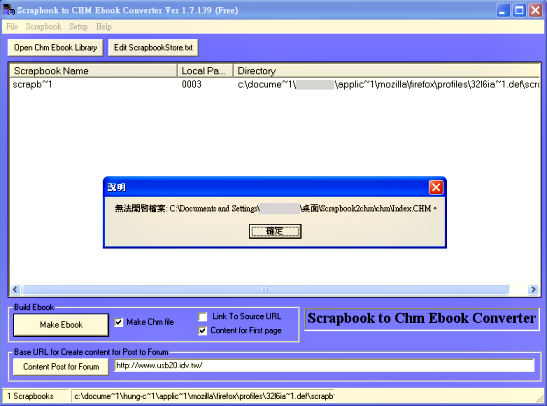
Task: Click the Local Pa... column header
Action: coord(205,71)
